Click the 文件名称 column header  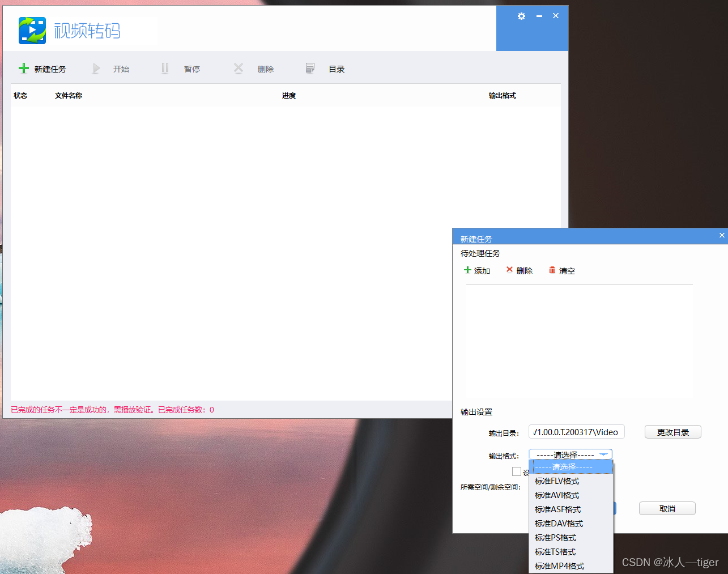pyautogui.click(x=69, y=96)
